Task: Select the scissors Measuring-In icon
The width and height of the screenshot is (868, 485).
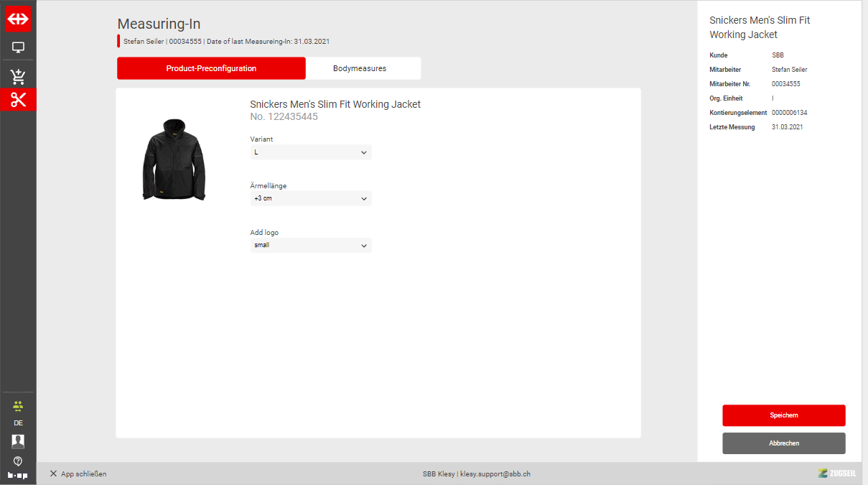Action: tap(18, 100)
